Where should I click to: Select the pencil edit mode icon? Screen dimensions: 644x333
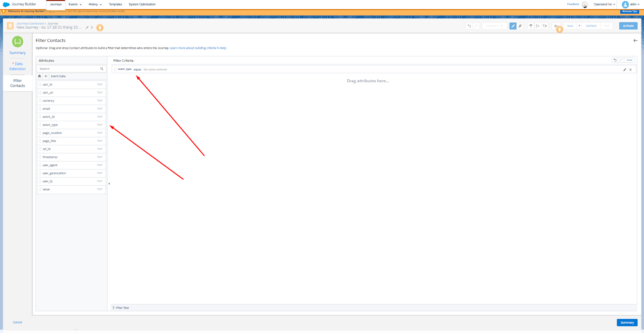pyautogui.click(x=513, y=26)
